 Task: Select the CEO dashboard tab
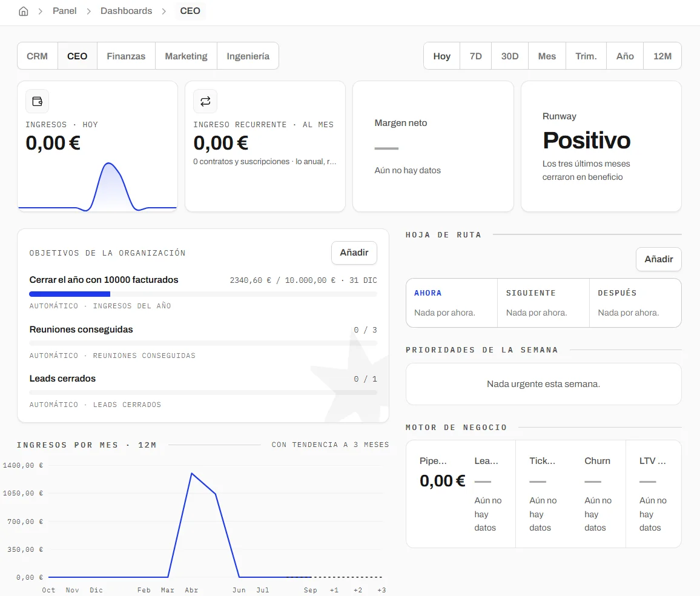coord(78,56)
